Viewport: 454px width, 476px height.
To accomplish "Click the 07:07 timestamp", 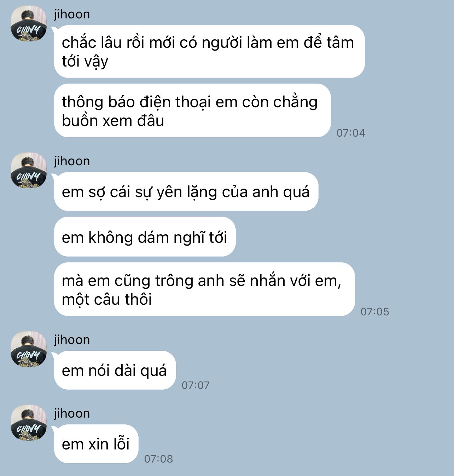I will pyautogui.click(x=196, y=385).
